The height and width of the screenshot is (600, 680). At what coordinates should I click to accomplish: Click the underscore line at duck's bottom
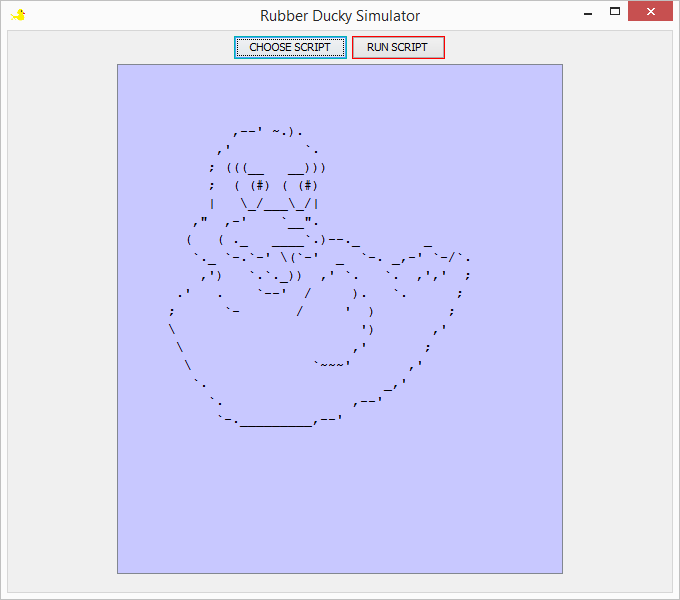click(275, 424)
